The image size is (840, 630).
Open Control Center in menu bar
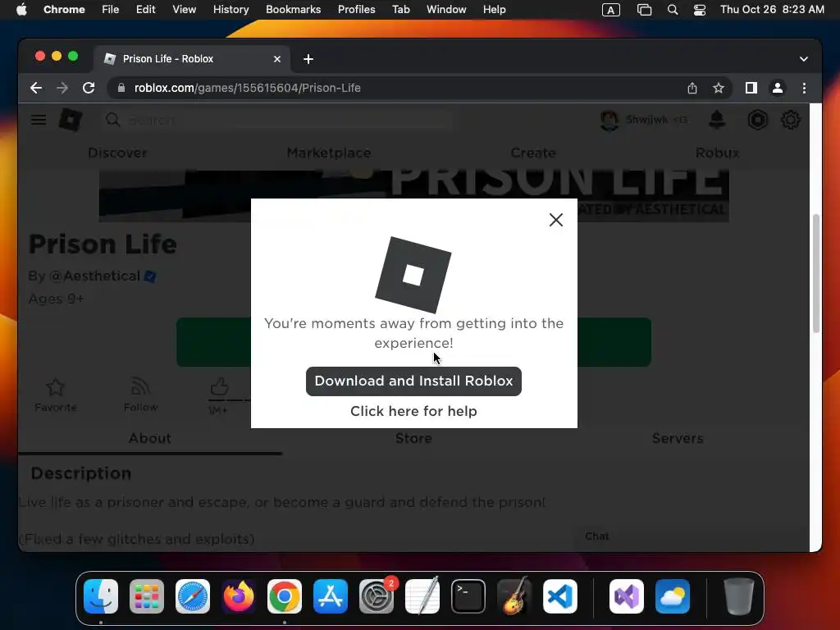click(699, 10)
